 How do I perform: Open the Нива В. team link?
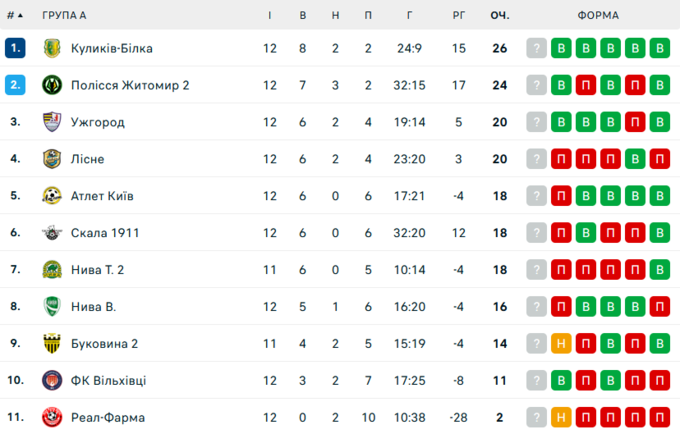(x=93, y=307)
